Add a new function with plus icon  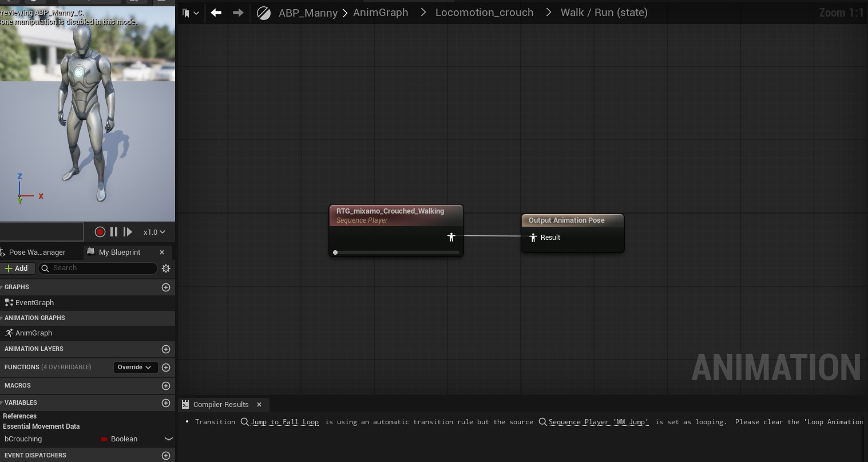click(166, 368)
